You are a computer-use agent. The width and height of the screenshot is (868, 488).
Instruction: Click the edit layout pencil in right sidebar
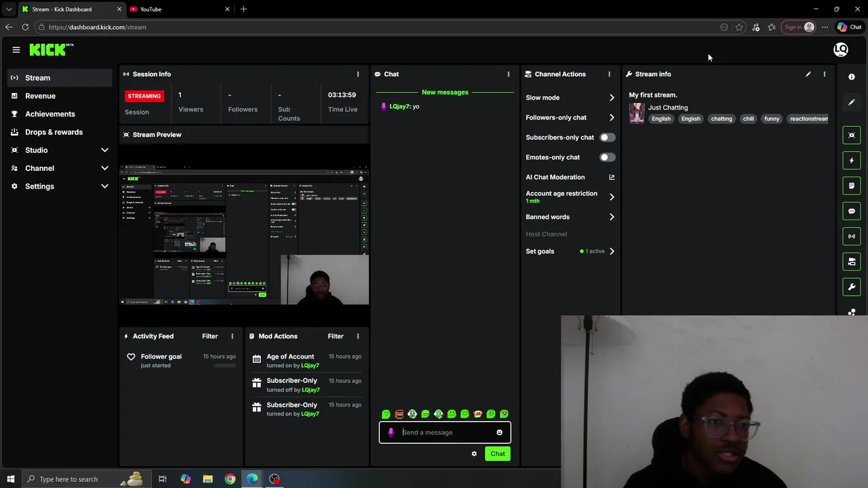(852, 102)
